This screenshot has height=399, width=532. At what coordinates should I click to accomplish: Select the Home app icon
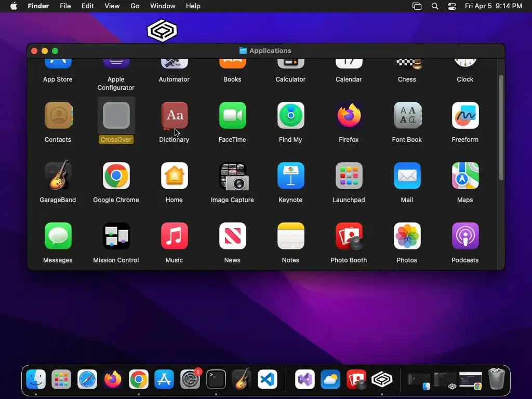175,176
